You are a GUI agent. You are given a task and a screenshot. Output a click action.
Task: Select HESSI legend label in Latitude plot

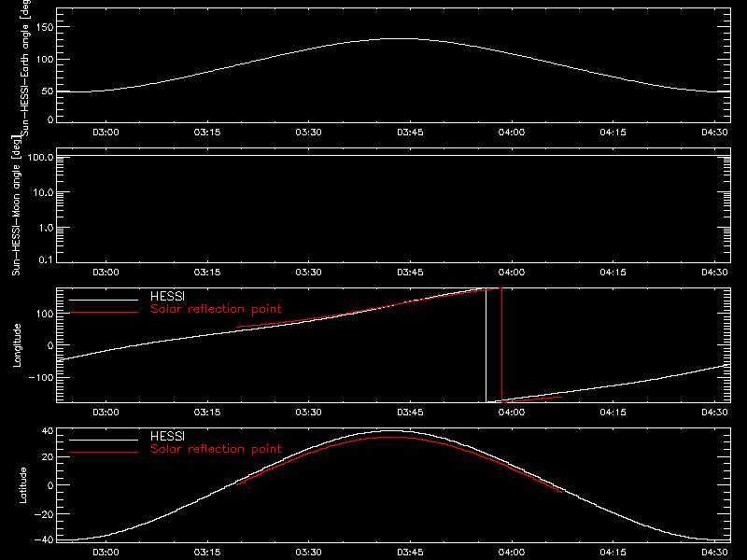pos(167,436)
